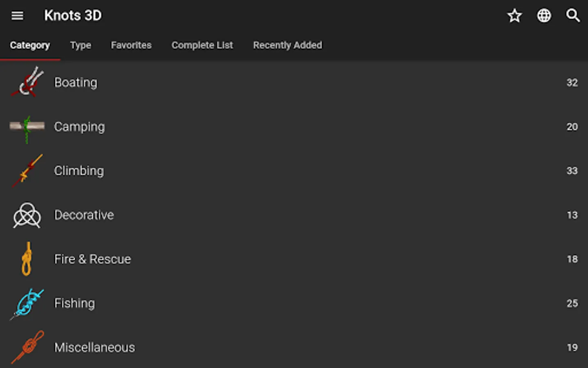Select the Fishing knot icon
This screenshot has width=588, height=368.
[27, 304]
